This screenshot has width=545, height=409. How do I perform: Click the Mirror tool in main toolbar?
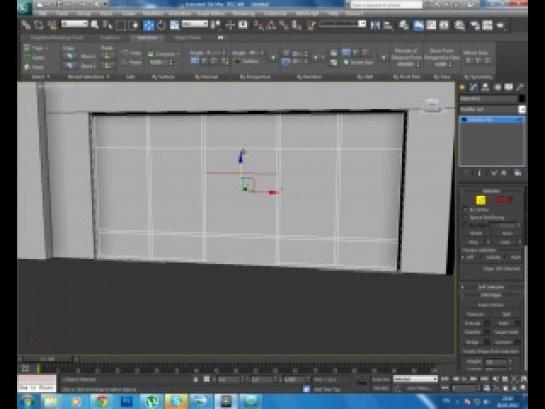[375, 25]
